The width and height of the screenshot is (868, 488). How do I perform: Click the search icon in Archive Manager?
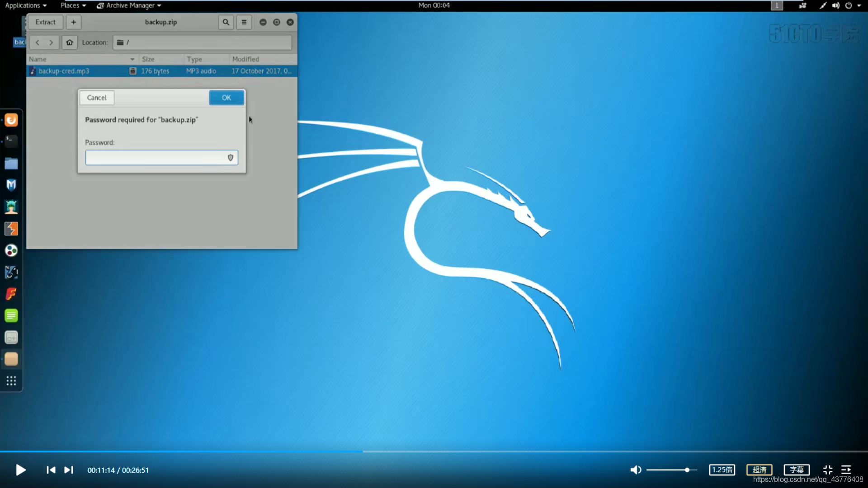(x=225, y=22)
